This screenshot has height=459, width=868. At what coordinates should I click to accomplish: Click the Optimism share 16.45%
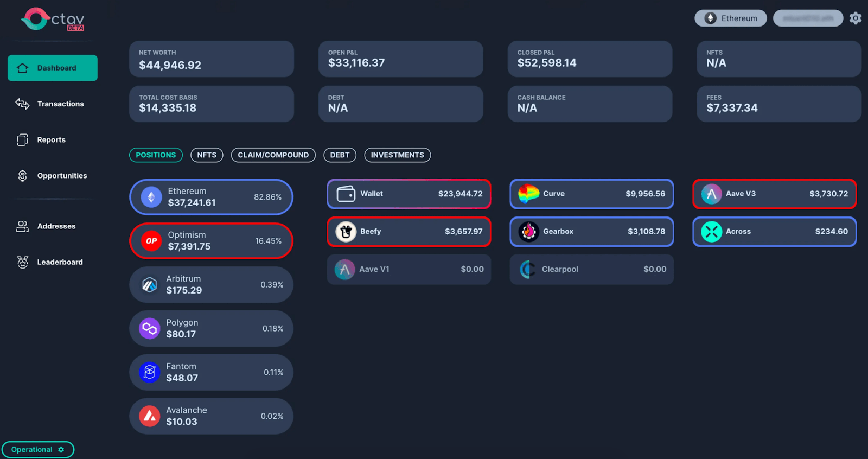click(x=269, y=241)
